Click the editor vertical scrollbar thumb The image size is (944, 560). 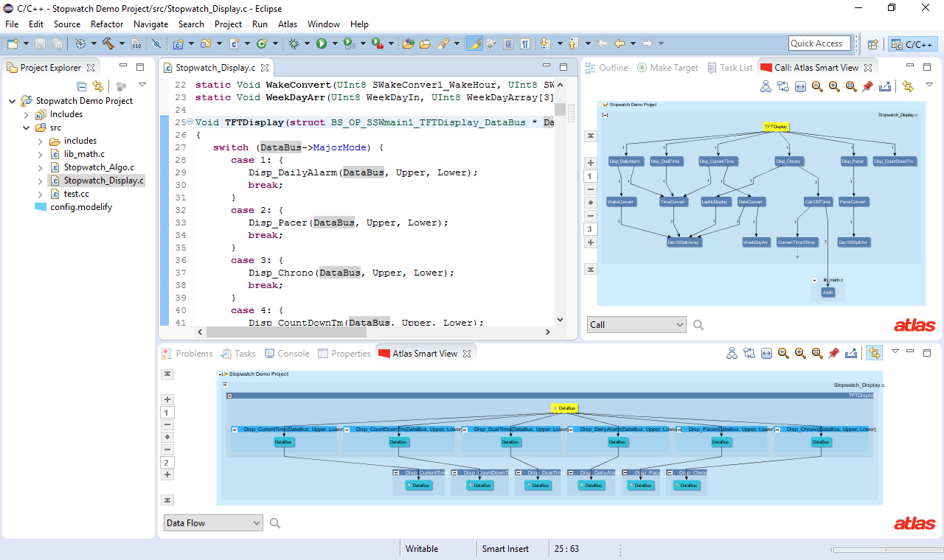560,111
